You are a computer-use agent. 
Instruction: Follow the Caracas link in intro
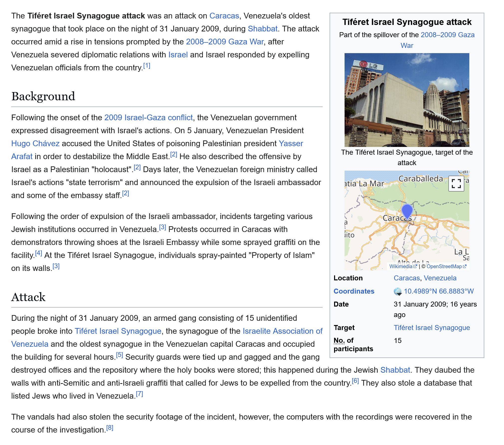click(x=224, y=16)
